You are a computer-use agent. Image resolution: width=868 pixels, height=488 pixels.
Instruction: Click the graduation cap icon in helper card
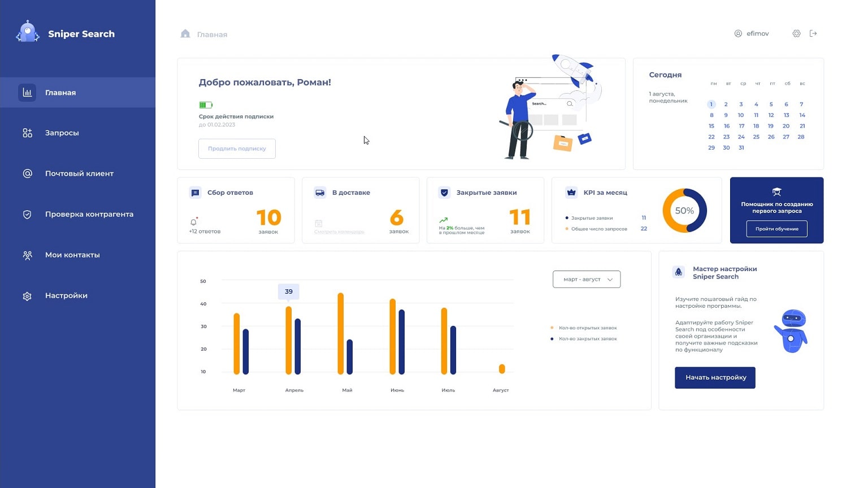coord(776,192)
